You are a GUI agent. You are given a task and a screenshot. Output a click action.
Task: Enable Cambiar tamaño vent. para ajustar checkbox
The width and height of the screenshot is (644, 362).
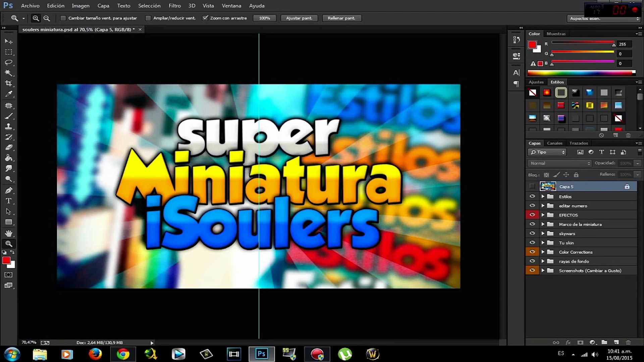(x=63, y=18)
